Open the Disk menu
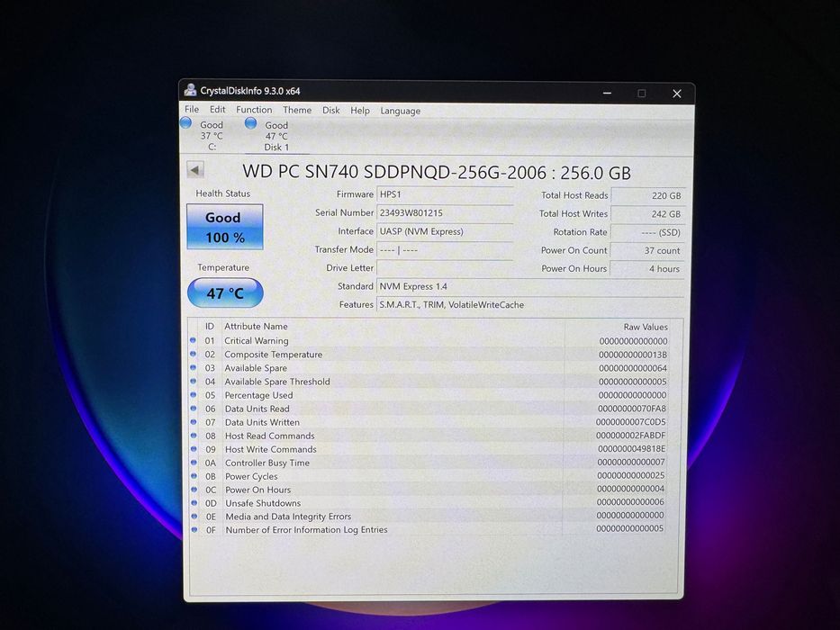 pos(330,110)
